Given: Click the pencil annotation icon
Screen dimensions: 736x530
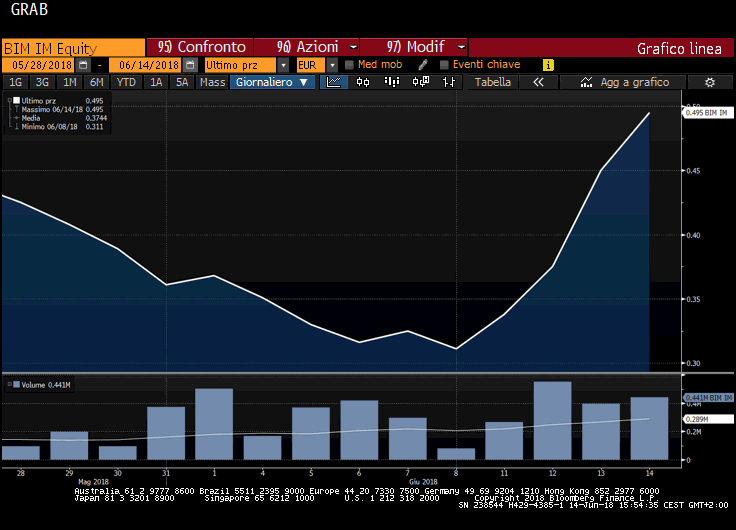Looking at the screenshot, I should (423, 65).
